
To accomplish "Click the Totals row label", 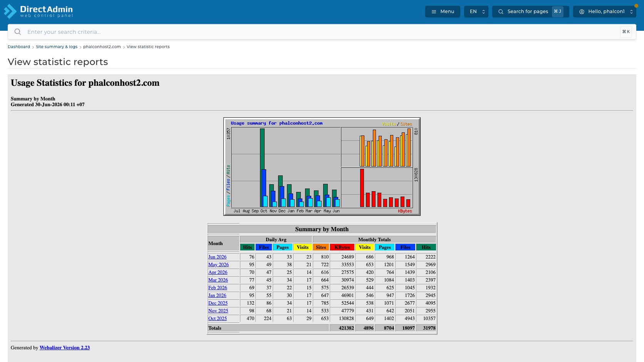I will (x=215, y=328).
